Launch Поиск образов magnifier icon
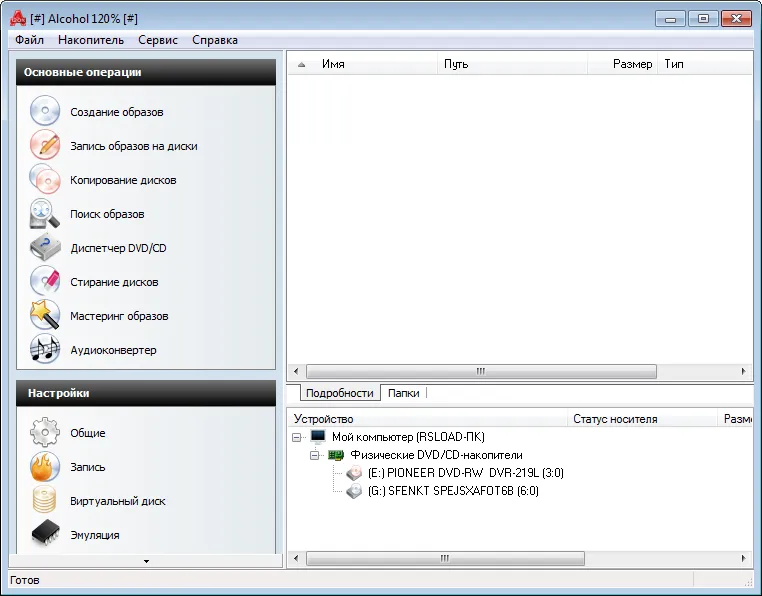Screen dimensions: 762x596 tap(45, 213)
